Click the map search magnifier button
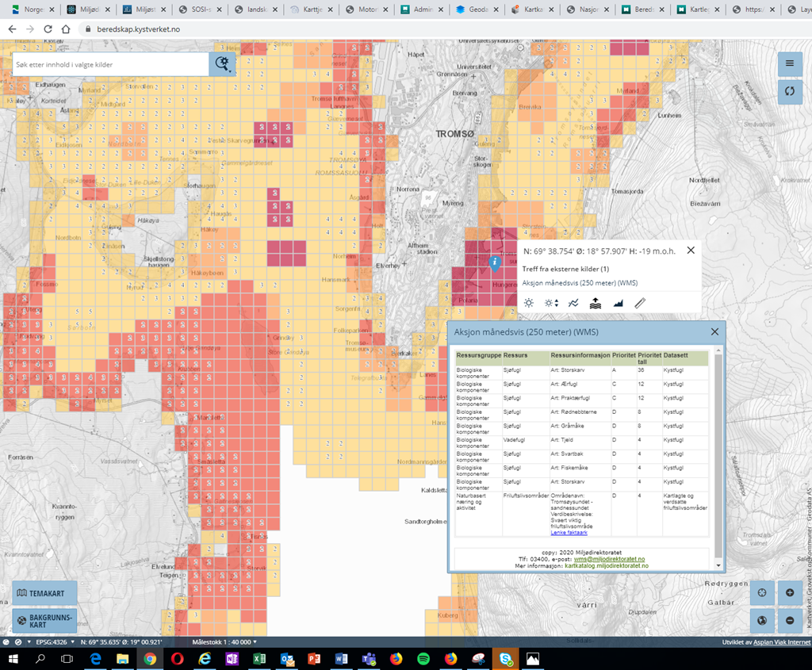The width and height of the screenshot is (812, 670). pos(223,64)
